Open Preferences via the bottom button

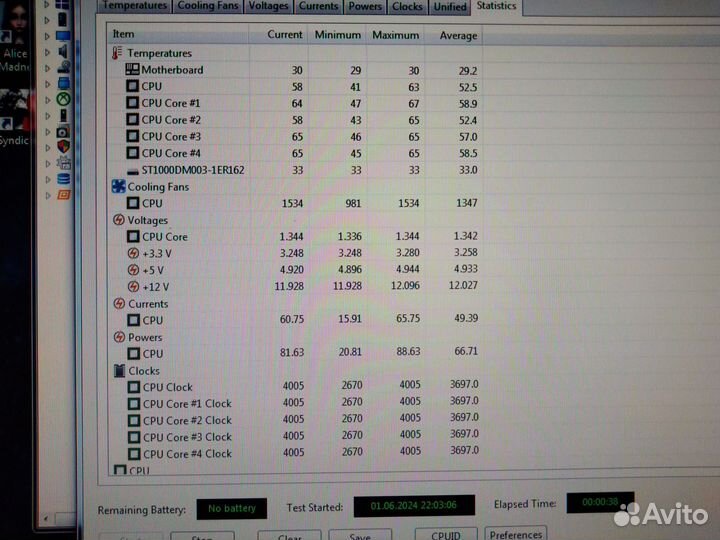(x=516, y=535)
